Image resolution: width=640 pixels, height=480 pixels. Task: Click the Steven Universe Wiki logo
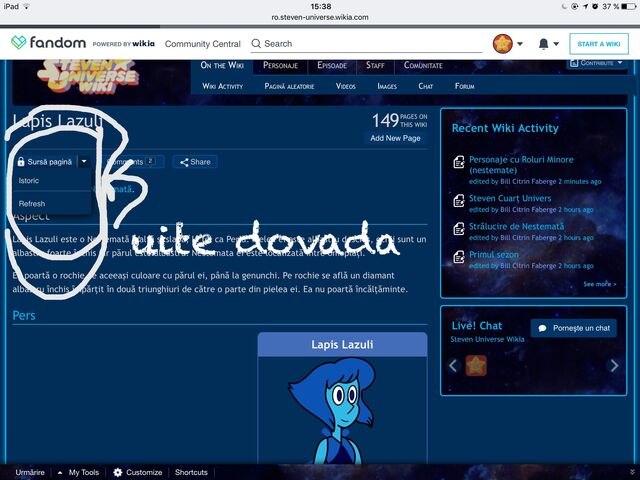90,77
